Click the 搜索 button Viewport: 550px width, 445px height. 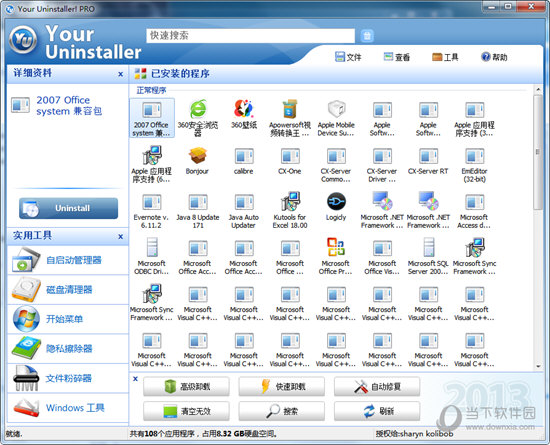[282, 411]
